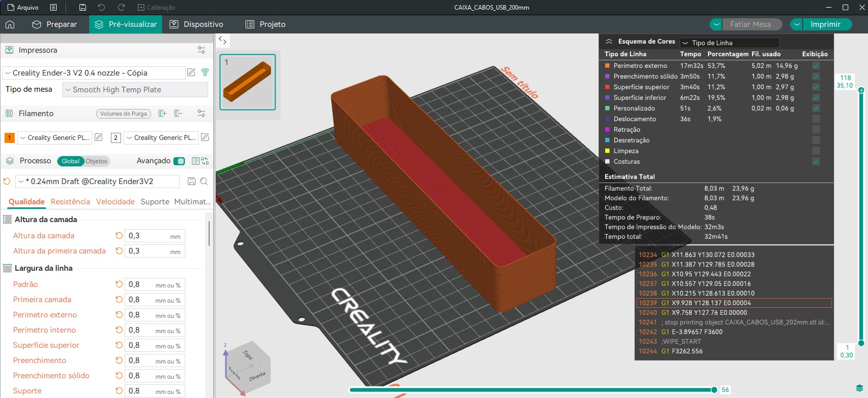The height and width of the screenshot is (398, 868).
Task: Click the save file icon in the title bar
Action: pos(83,8)
